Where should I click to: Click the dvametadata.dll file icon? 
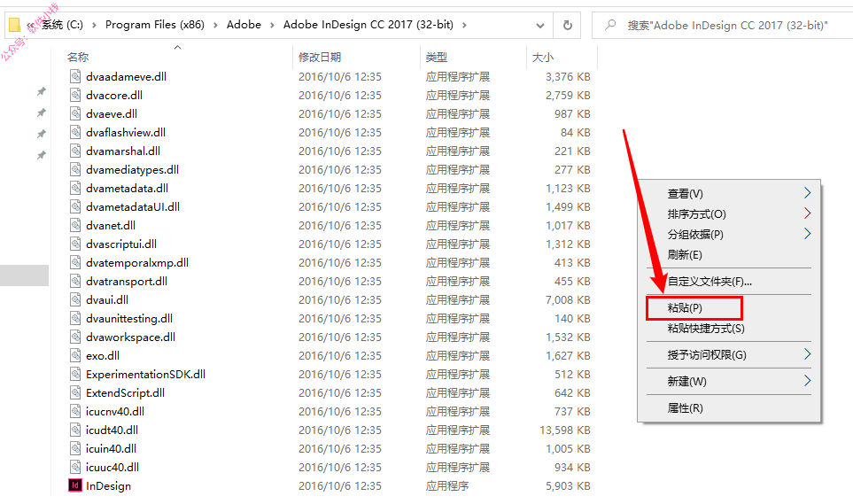coord(75,188)
